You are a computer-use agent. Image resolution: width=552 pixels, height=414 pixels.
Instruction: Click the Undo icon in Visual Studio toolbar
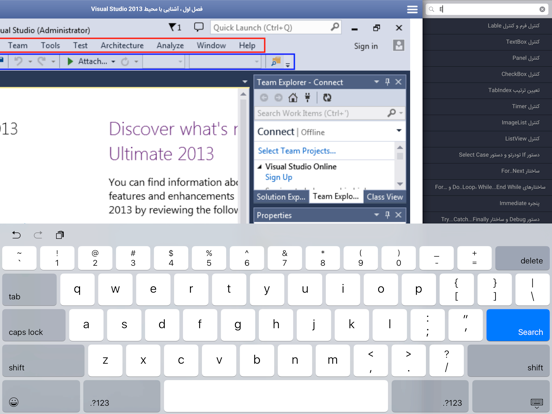tap(19, 61)
